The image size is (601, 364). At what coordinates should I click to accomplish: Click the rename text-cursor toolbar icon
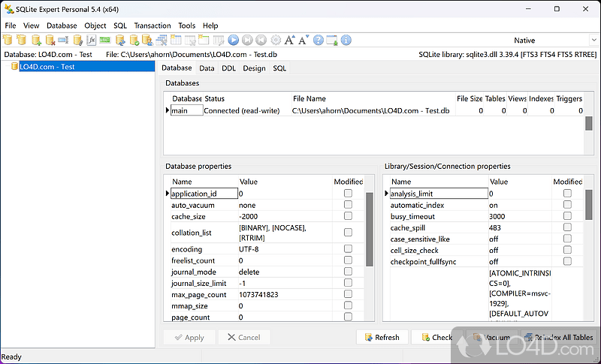point(64,40)
